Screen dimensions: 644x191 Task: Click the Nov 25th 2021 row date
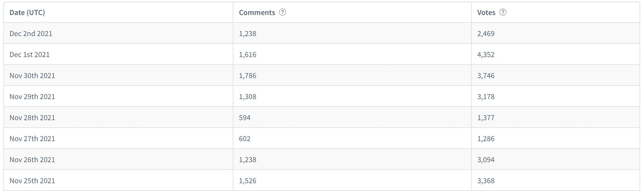pyautogui.click(x=32, y=181)
